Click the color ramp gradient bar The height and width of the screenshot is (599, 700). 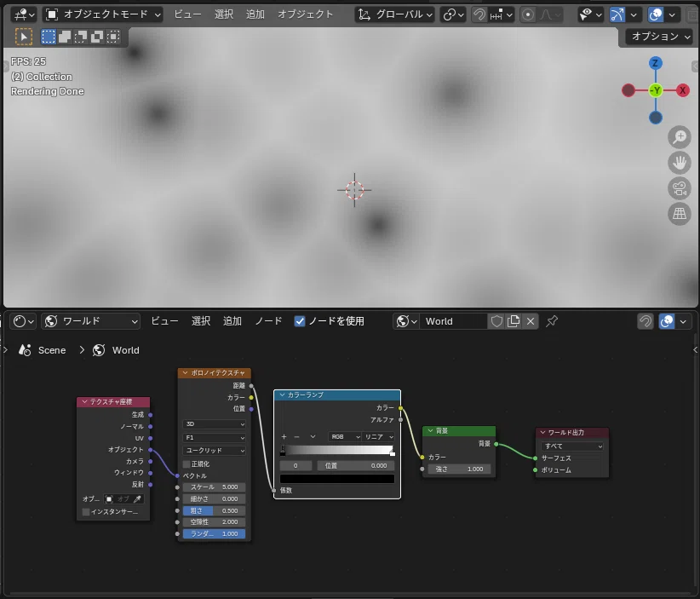click(x=337, y=450)
